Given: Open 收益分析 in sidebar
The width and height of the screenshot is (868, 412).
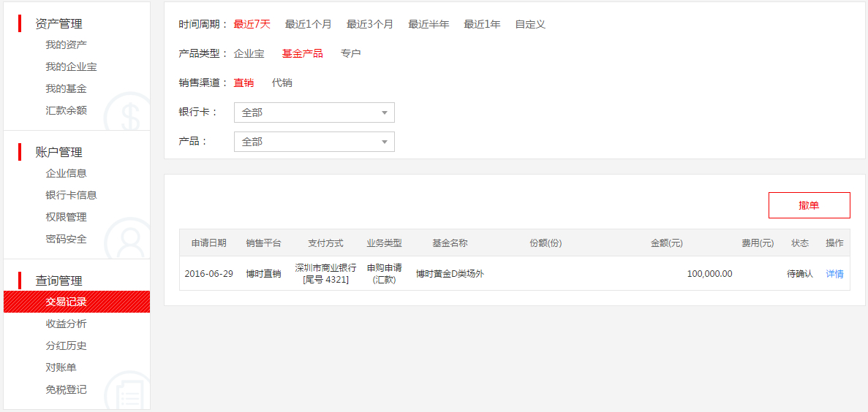Looking at the screenshot, I should (x=66, y=324).
